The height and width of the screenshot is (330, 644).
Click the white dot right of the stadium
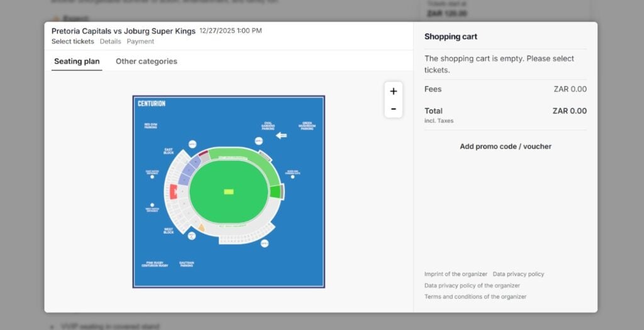pos(293,176)
